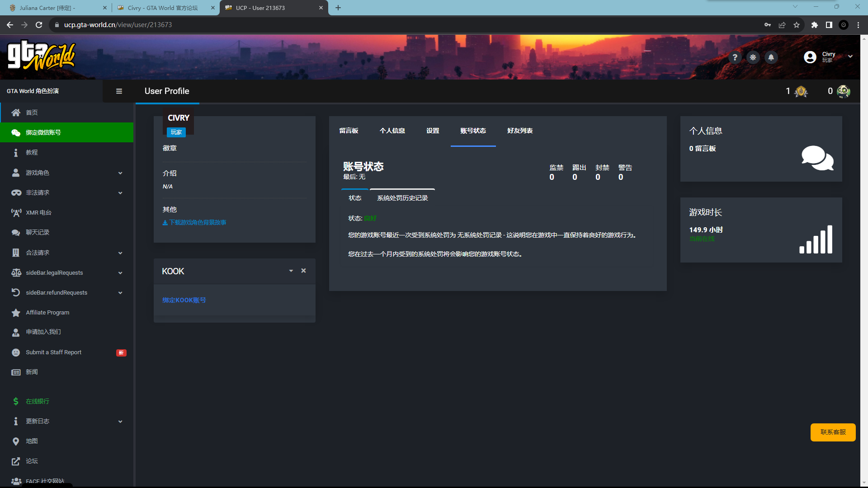Expand the 非法请求 submenu arrow
The height and width of the screenshot is (488, 868).
point(120,193)
